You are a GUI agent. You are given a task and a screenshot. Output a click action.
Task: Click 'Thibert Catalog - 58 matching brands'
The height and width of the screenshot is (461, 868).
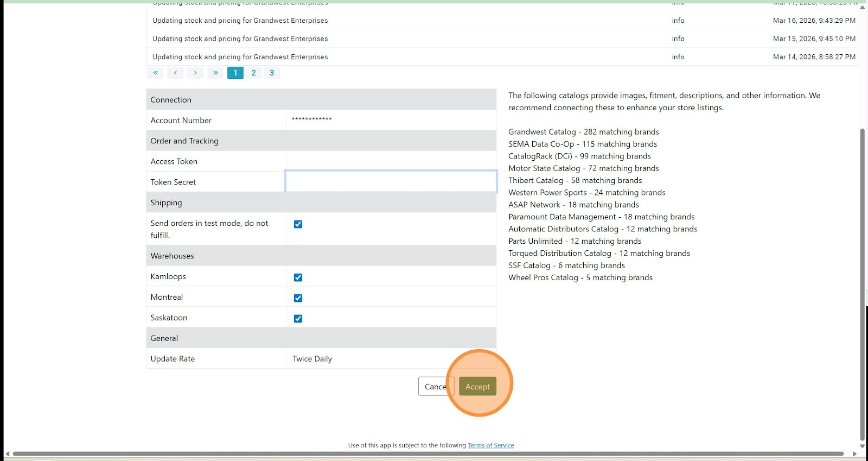pyautogui.click(x=575, y=180)
